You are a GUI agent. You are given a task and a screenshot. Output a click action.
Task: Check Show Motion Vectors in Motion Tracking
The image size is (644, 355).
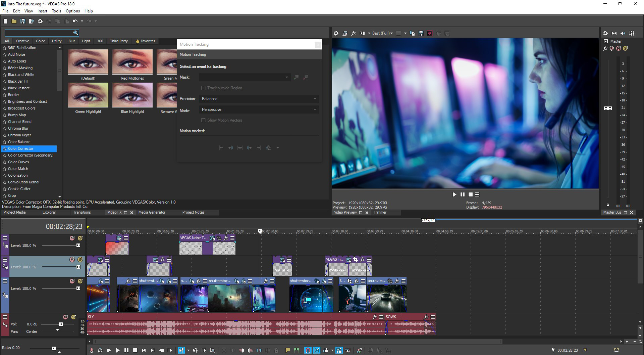[204, 120]
